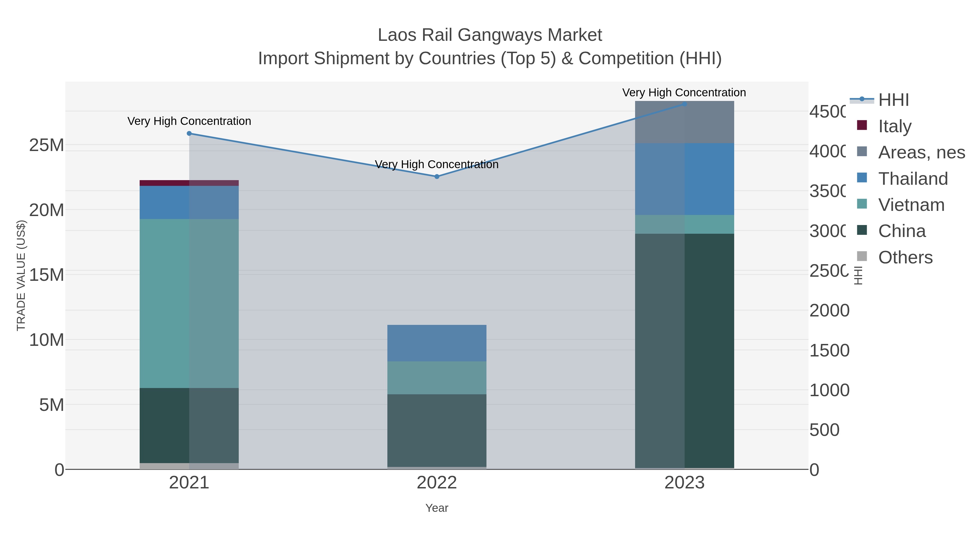
Task: Click Very High Concentration label above 2023
Action: point(684,93)
